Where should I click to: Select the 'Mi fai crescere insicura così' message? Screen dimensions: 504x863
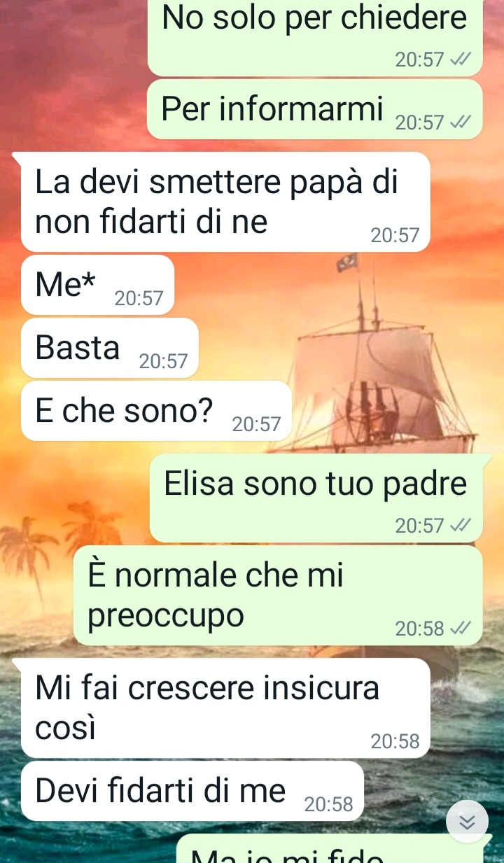[225, 708]
